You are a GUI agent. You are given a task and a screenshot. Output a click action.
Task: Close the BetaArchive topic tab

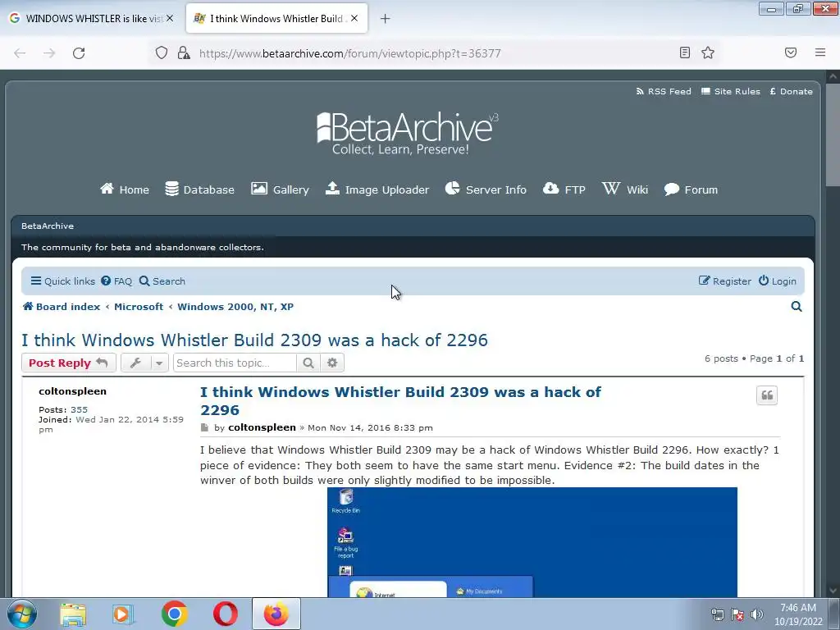click(354, 18)
